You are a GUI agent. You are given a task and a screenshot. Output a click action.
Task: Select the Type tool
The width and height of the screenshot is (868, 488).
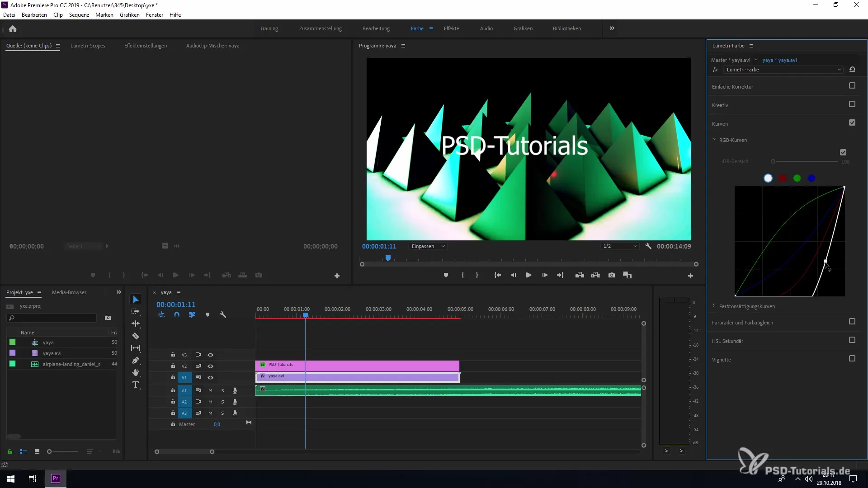coord(136,385)
